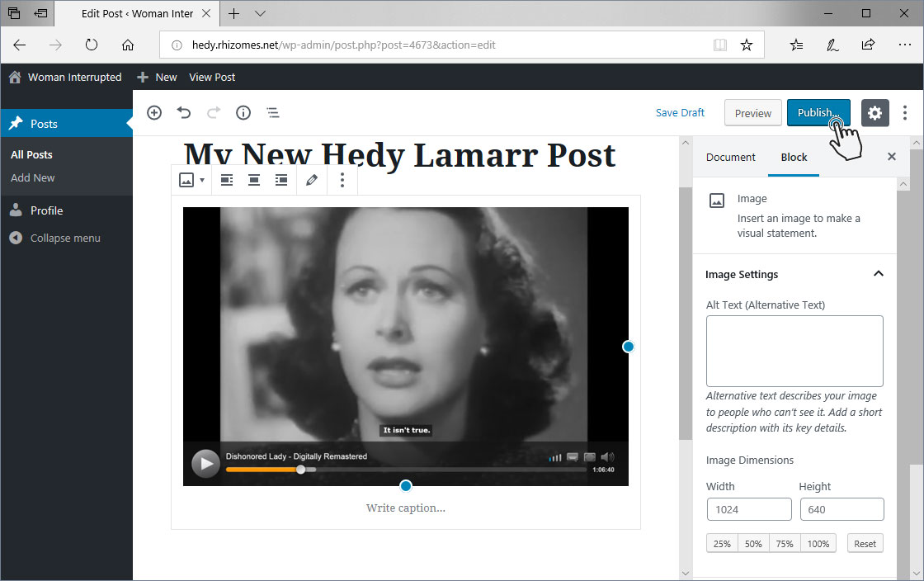Add this page to favorites
This screenshot has height=581, width=924.
[747, 45]
